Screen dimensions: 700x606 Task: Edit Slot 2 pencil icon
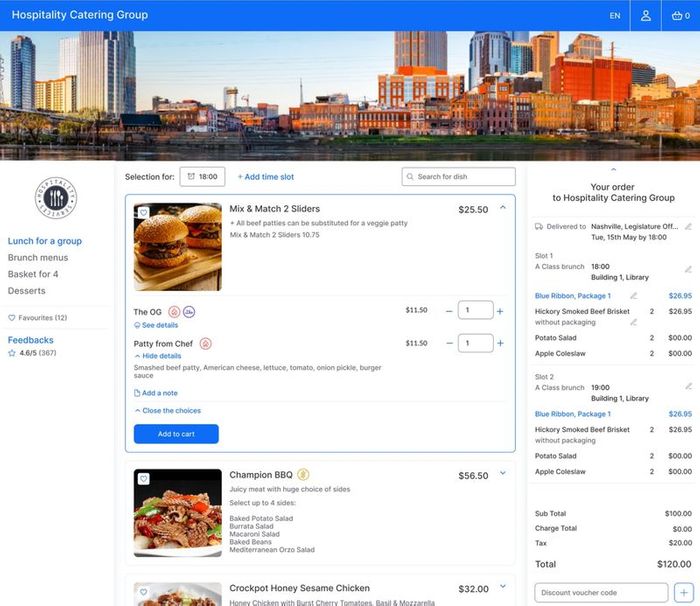tap(688, 386)
